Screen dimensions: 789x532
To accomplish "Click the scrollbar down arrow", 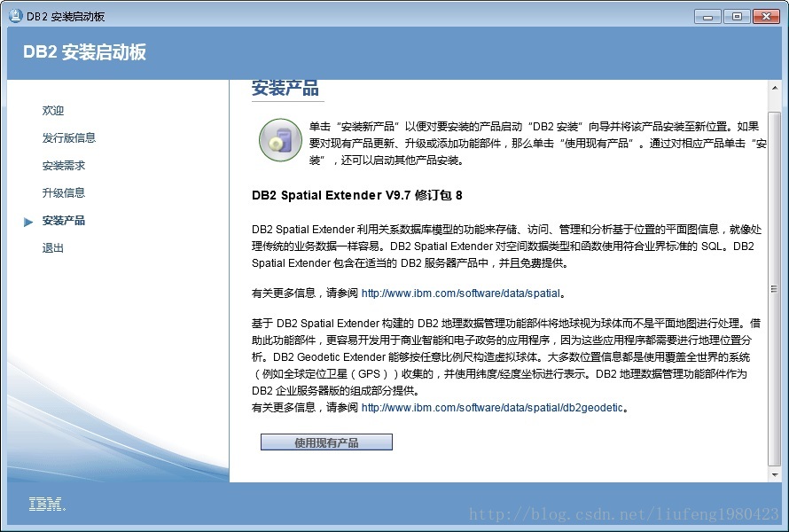I will click(775, 474).
